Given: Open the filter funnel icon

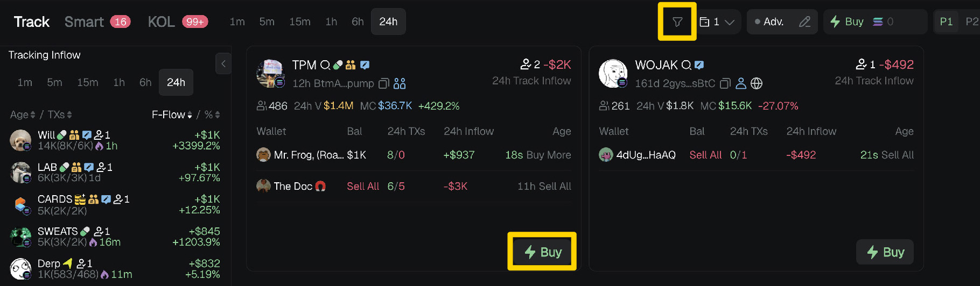Looking at the screenshot, I should pyautogui.click(x=677, y=22).
